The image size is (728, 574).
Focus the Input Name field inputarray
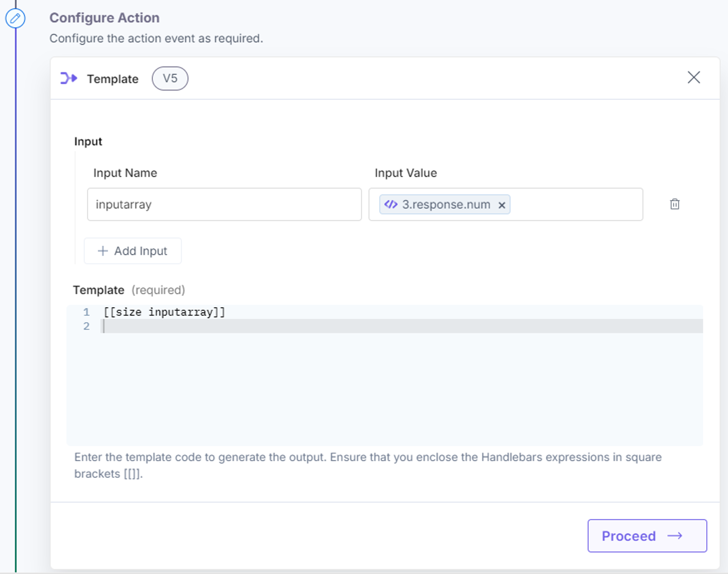coord(224,204)
